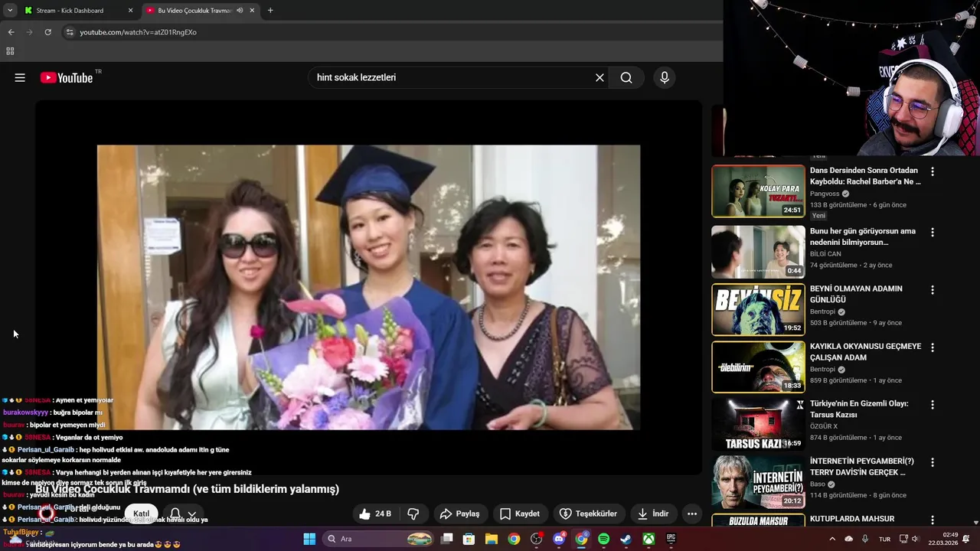Open BEYİNSİZ thumbnail 19:52
980x551 pixels.
click(x=758, y=309)
